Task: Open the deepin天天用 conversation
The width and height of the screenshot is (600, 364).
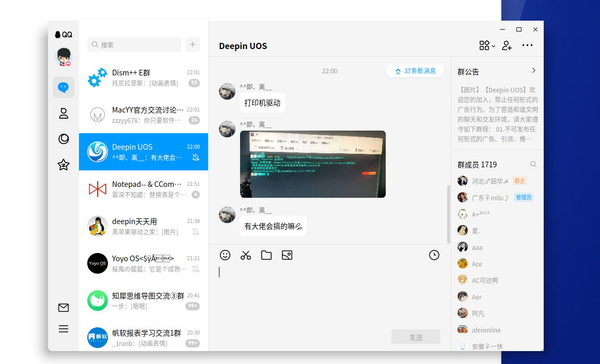Action: pyautogui.click(x=144, y=226)
